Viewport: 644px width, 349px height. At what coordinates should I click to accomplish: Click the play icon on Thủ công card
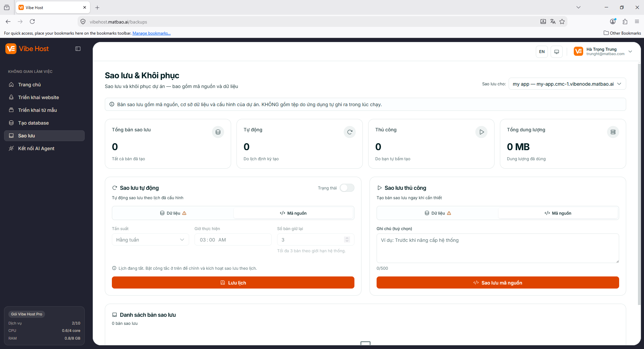[481, 132]
